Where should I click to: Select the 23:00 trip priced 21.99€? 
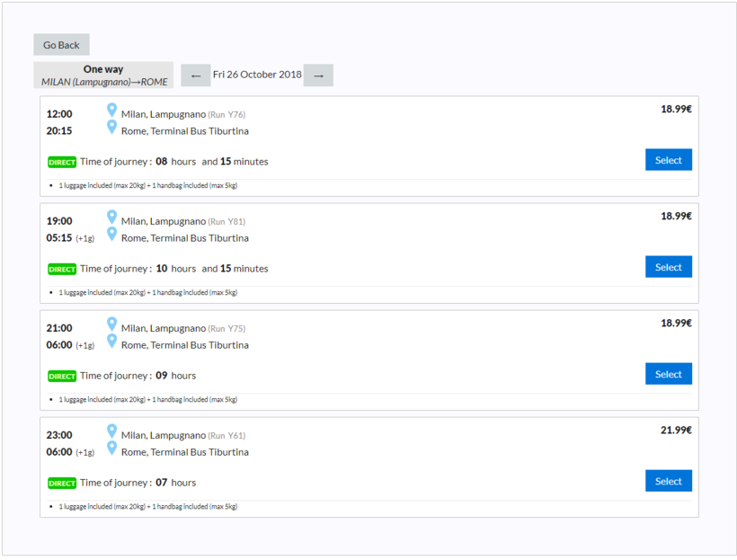(668, 481)
